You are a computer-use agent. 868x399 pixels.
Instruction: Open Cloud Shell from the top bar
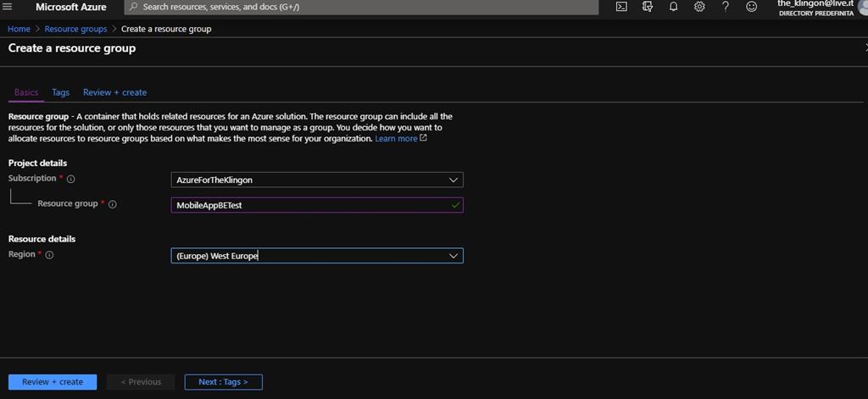[621, 7]
